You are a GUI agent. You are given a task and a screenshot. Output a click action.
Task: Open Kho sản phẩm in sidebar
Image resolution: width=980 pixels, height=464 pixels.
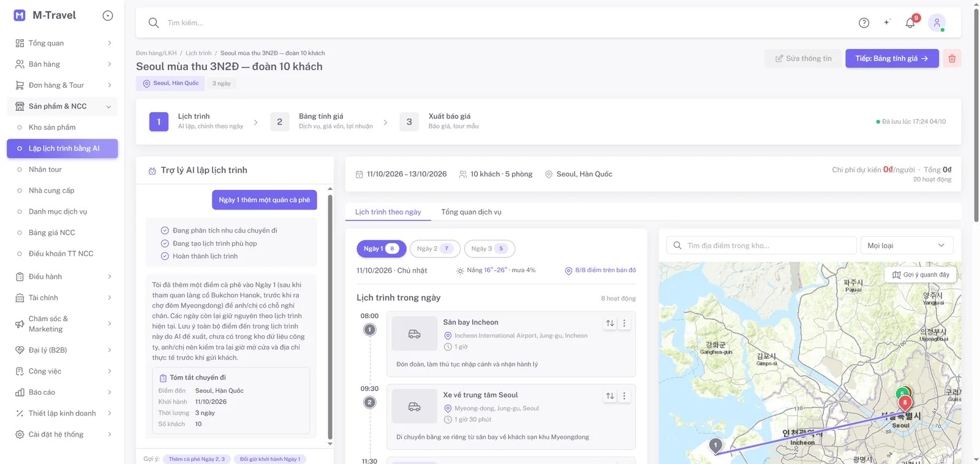(x=62, y=127)
